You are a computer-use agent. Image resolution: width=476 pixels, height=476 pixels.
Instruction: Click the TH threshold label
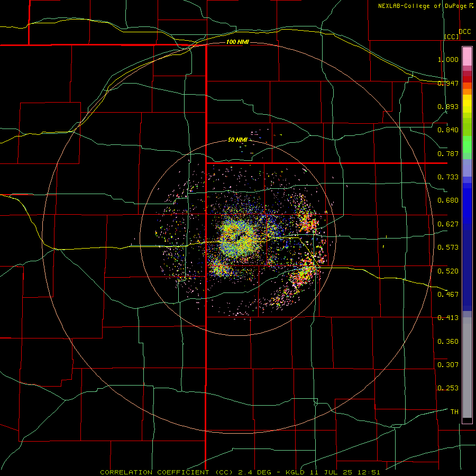454,411
